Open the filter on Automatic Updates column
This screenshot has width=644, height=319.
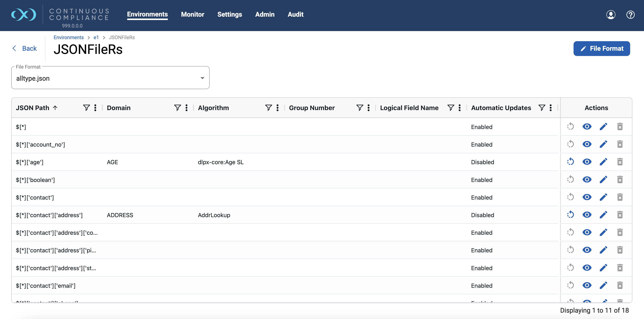tap(542, 108)
